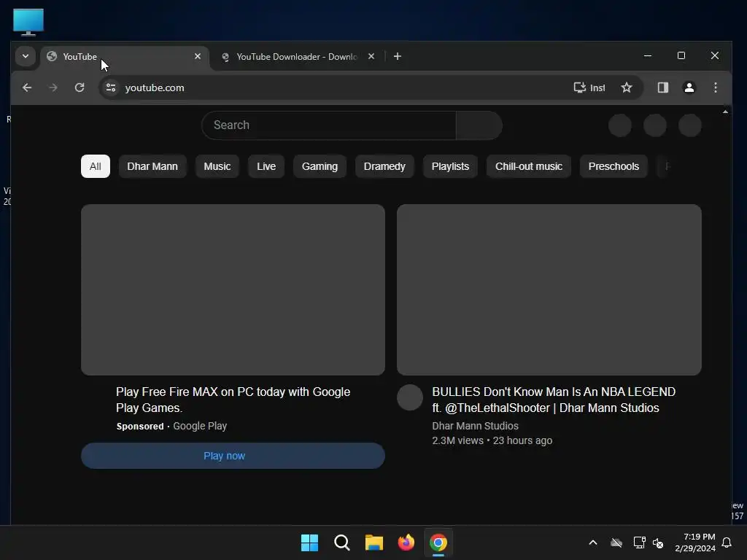Viewport: 747px width, 560px height.
Task: Install YouTube app from address bar
Action: click(589, 87)
